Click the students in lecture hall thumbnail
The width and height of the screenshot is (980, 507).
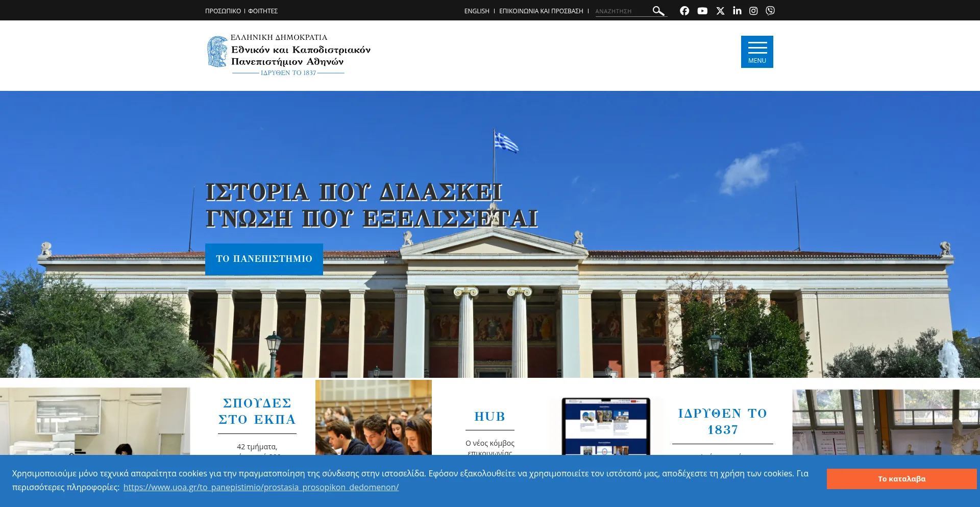[x=374, y=417]
